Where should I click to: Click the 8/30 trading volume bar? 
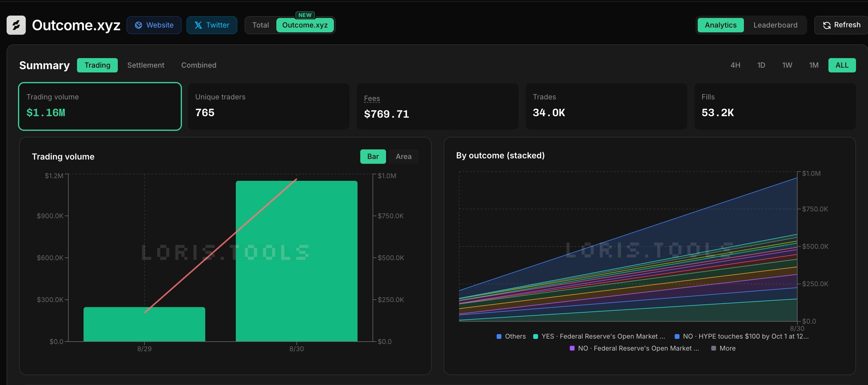(296, 261)
